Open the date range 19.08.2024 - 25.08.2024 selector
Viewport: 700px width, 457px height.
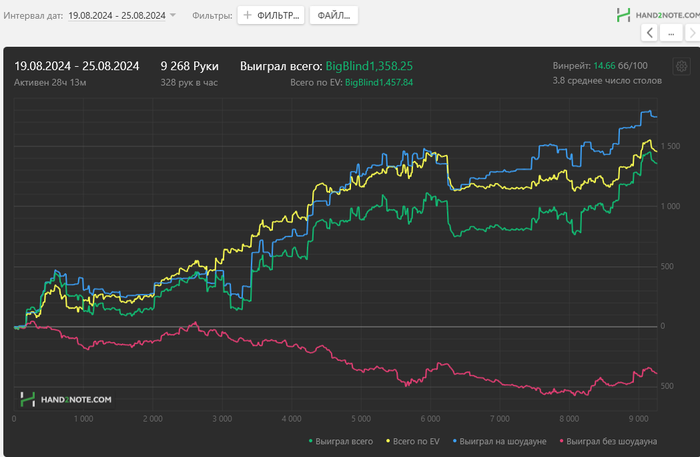tap(115, 16)
